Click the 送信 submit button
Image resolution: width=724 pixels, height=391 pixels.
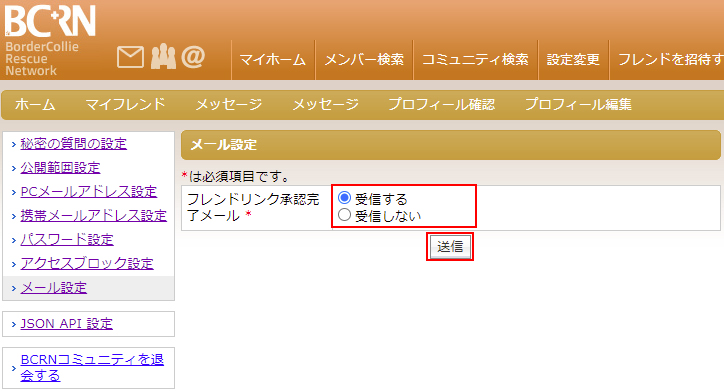point(450,247)
